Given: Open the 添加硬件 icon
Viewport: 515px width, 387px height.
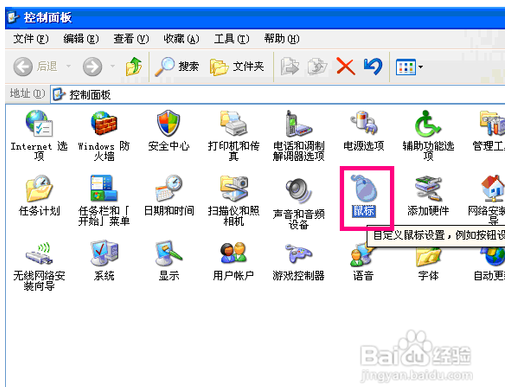Looking at the screenshot, I should [x=428, y=188].
